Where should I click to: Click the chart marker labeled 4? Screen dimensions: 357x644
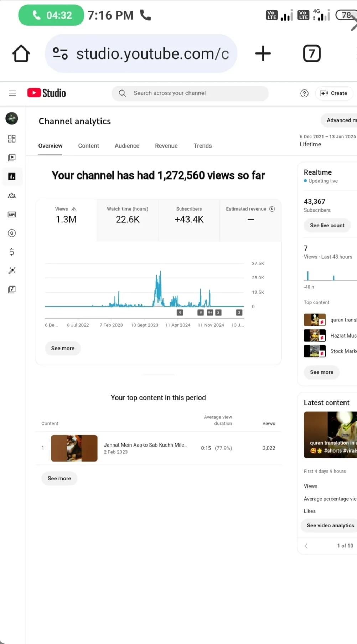click(180, 313)
